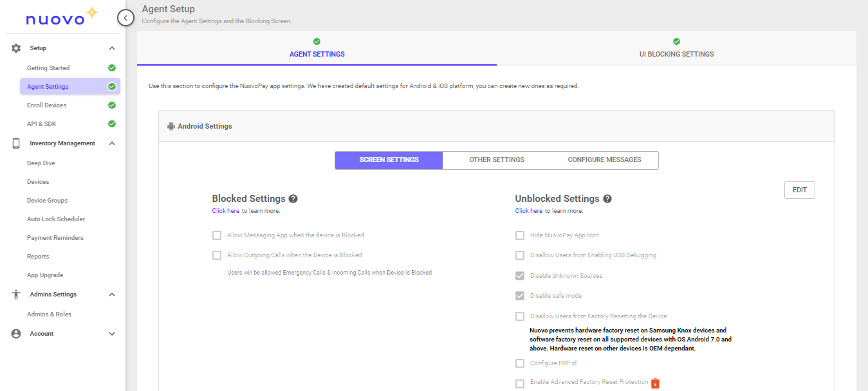
Task: Click the Android robot icon in Android Settings
Action: (171, 126)
